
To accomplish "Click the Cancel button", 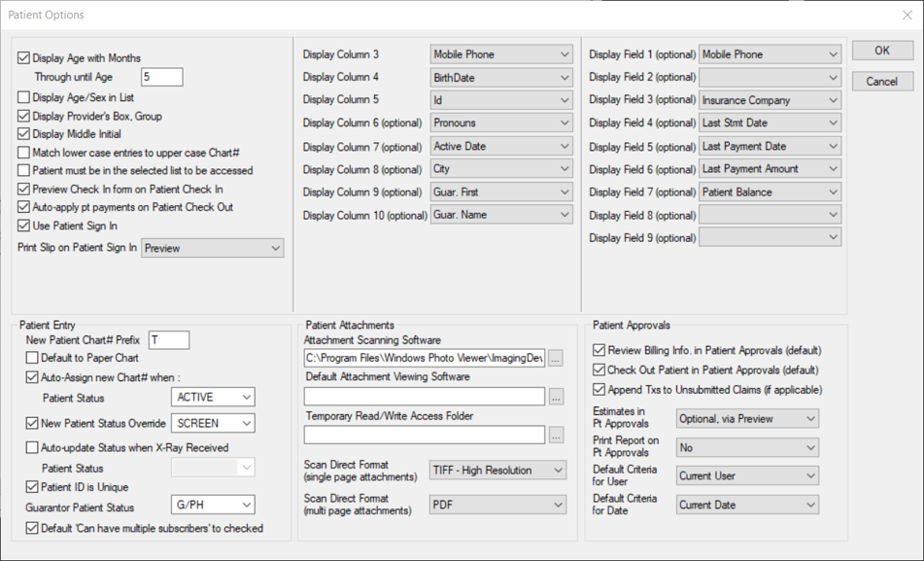I will point(881,81).
